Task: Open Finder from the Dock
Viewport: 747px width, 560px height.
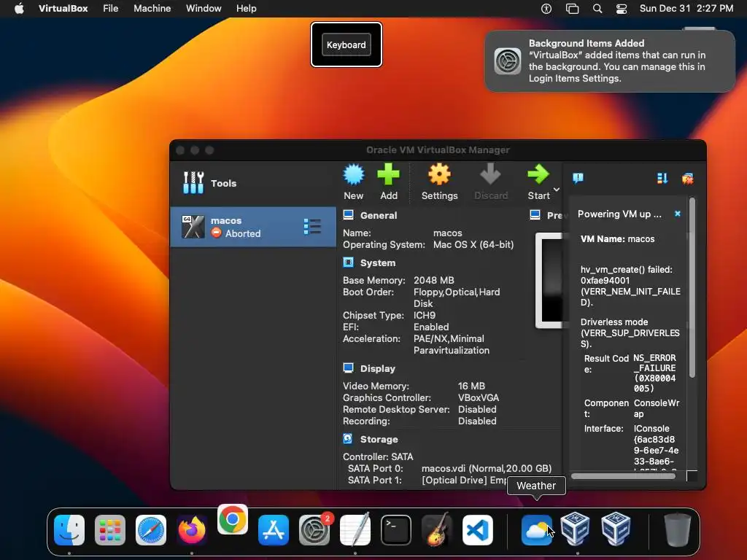Action: (x=69, y=530)
